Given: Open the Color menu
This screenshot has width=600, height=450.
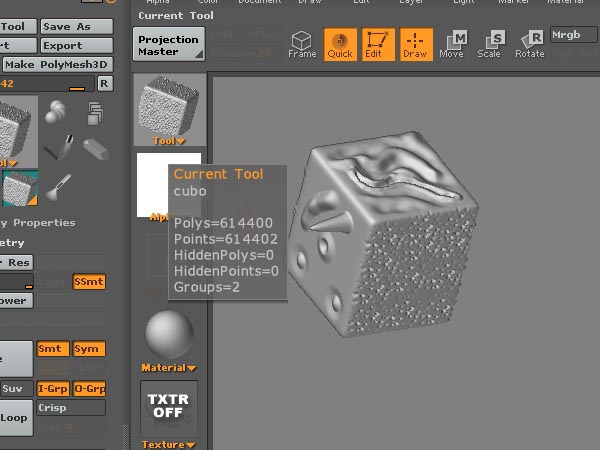Looking at the screenshot, I should tap(207, 2).
